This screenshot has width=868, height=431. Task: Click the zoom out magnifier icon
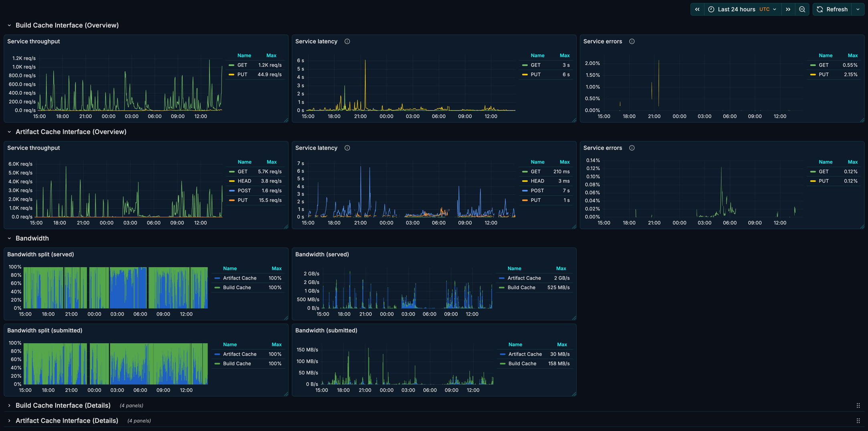tap(802, 9)
